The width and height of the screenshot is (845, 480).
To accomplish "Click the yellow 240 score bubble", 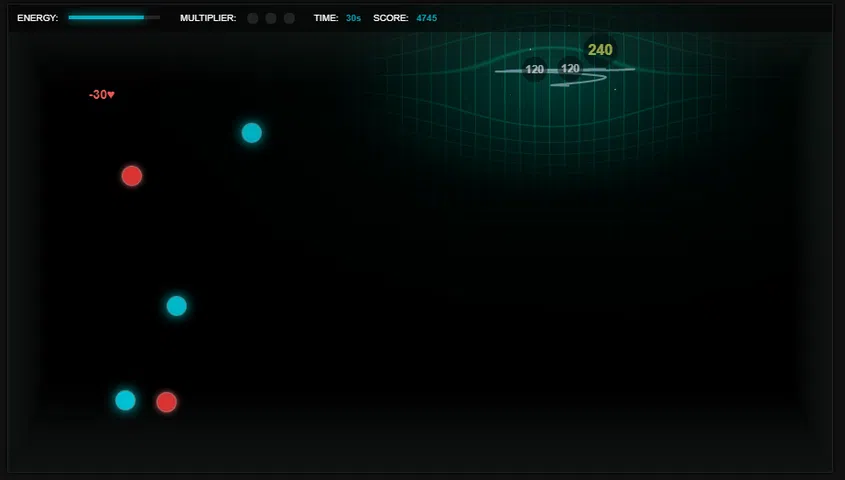I will tap(600, 50).
